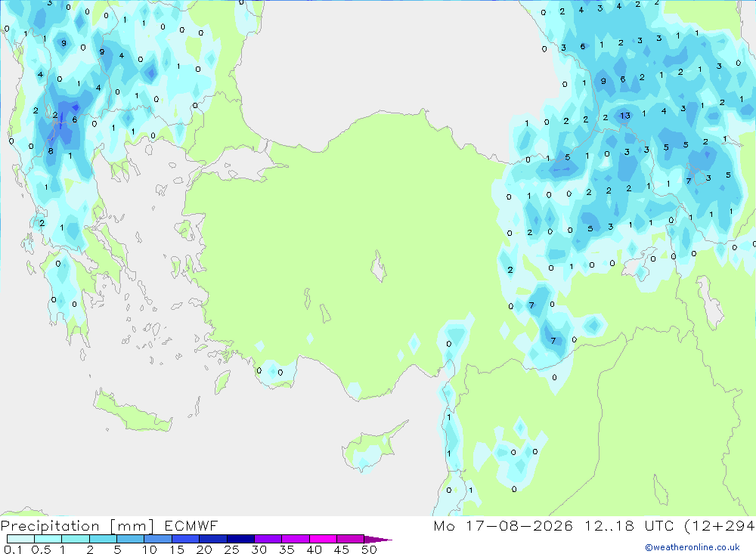
Task: Click the 45–50 mm legend swatch
Action: tap(351, 539)
